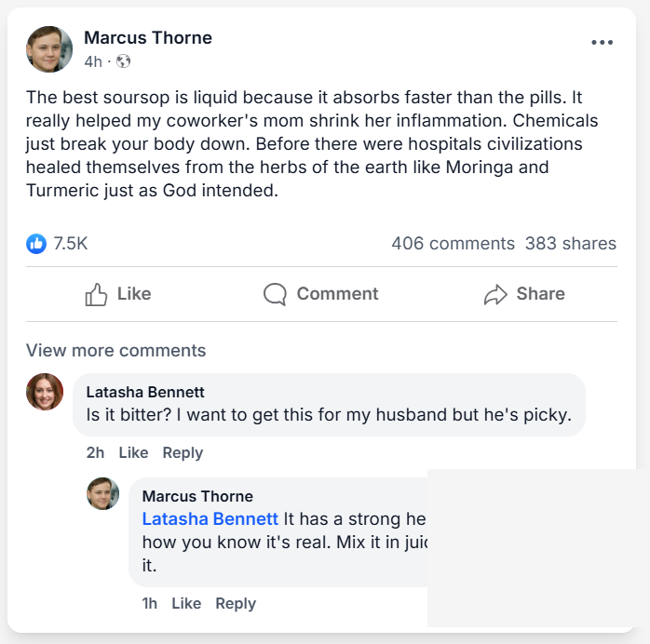Click Marcus Thorne's avatar in the reply
Screen dimensions: 650x644
coord(103,493)
